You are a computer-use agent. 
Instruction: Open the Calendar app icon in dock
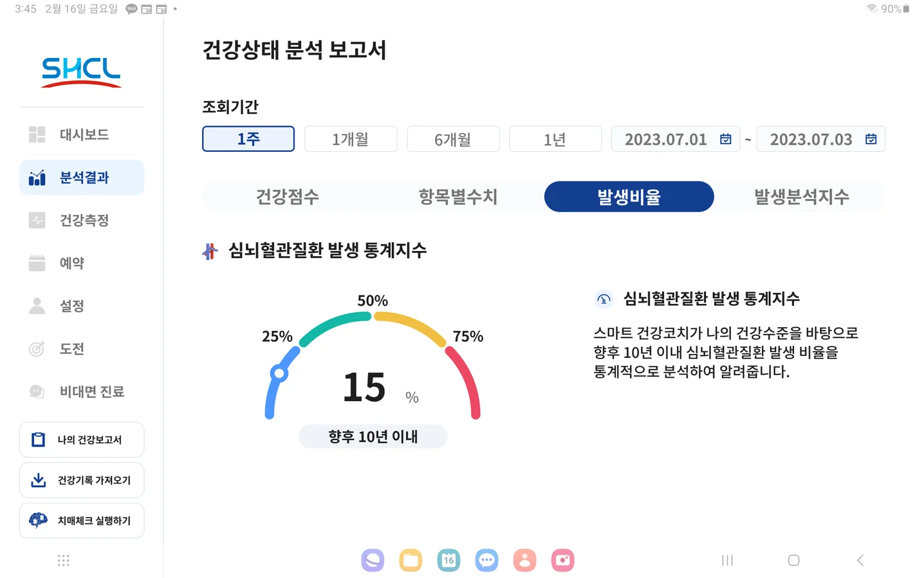click(448, 561)
